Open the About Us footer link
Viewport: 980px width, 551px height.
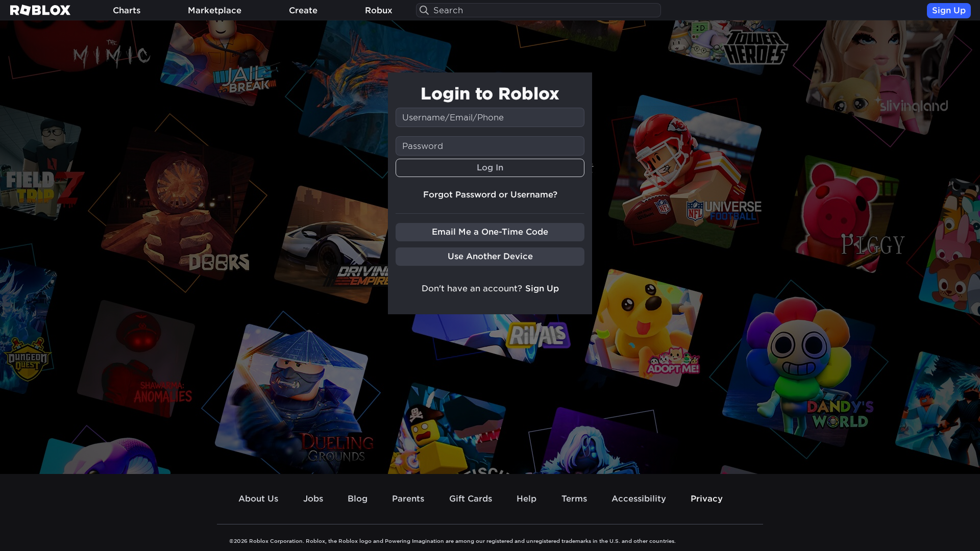click(x=258, y=498)
